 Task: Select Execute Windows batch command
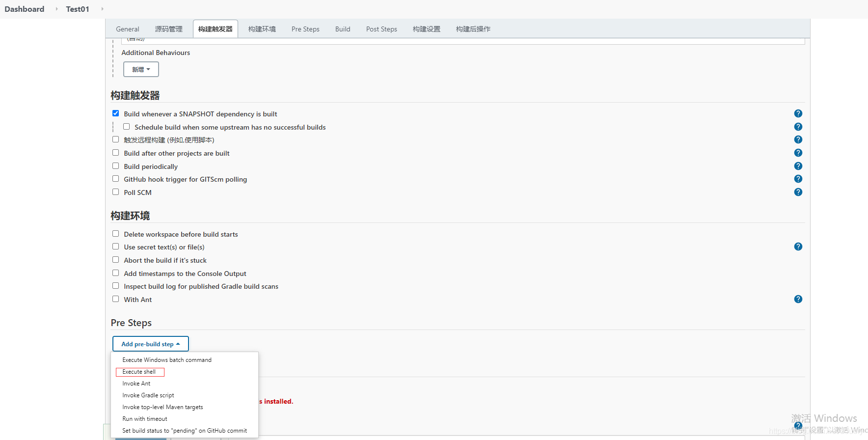(x=185, y=360)
